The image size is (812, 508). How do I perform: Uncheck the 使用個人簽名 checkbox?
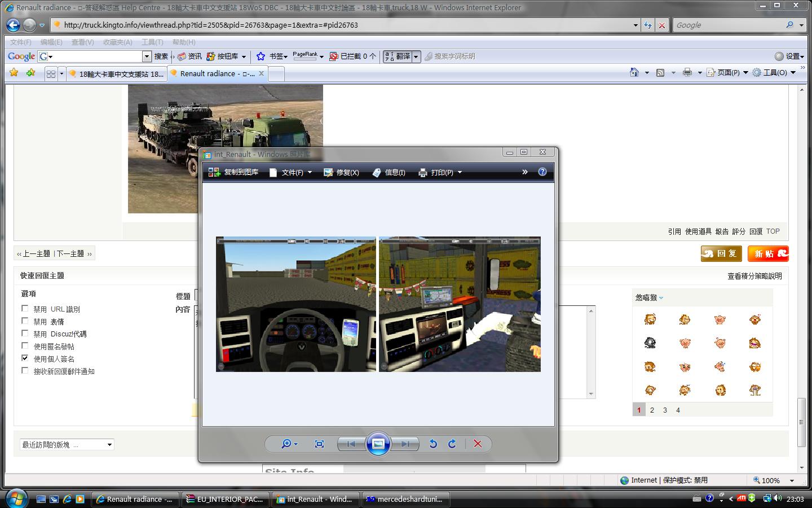tap(25, 358)
